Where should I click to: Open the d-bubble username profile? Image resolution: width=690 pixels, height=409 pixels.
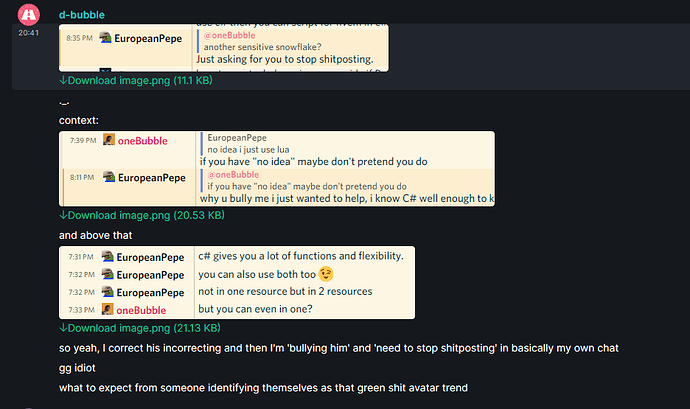tap(82, 15)
